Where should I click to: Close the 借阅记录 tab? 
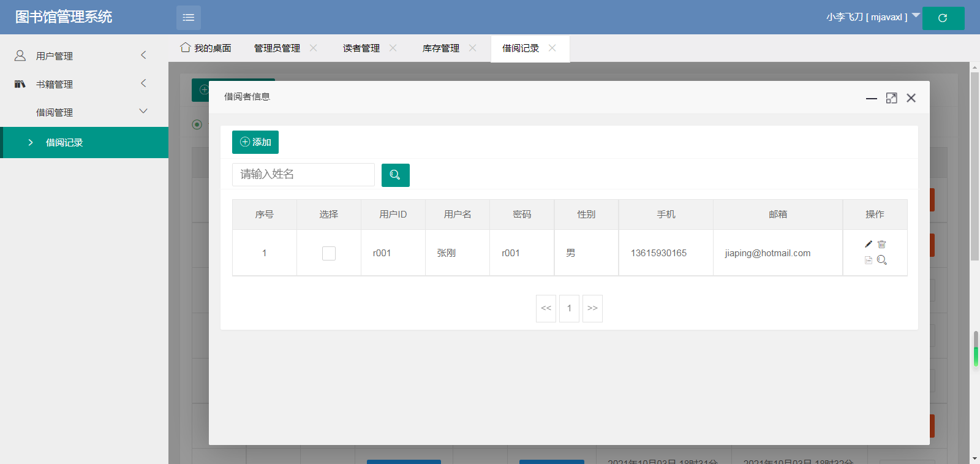click(552, 48)
